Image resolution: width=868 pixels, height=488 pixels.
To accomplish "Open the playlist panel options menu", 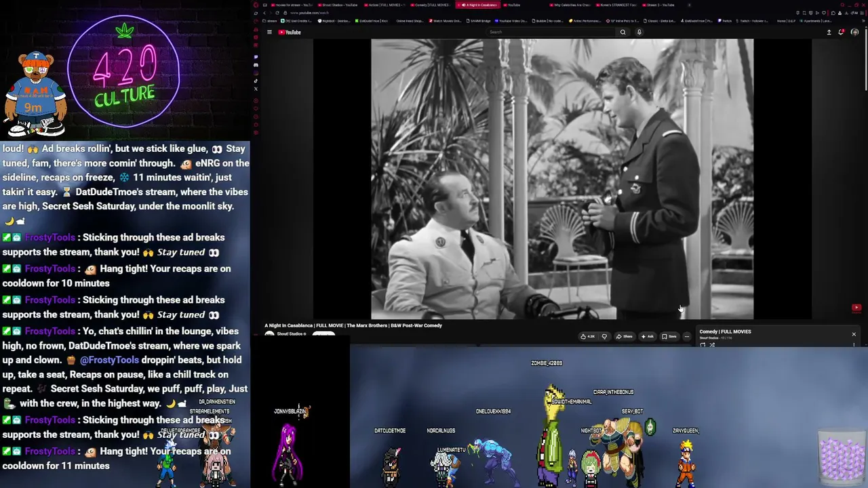I will 854,345.
